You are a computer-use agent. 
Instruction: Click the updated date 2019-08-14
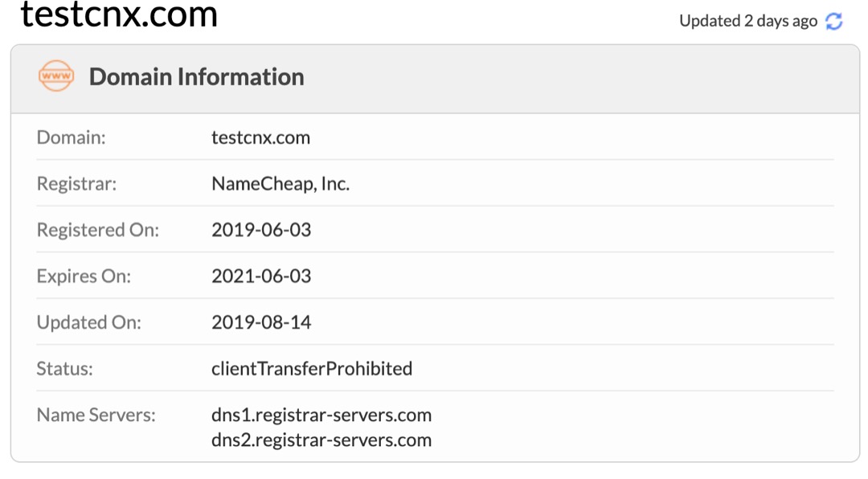point(261,322)
